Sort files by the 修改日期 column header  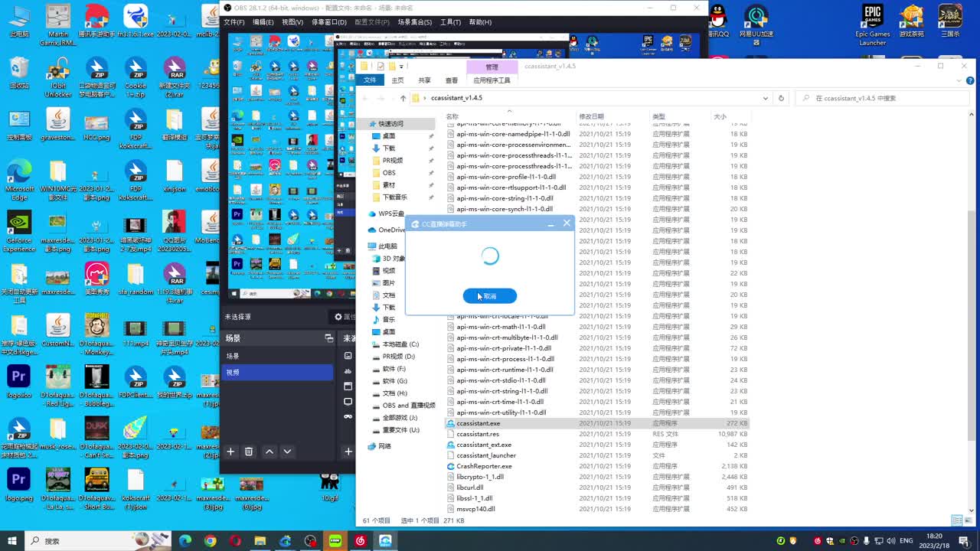click(x=591, y=116)
